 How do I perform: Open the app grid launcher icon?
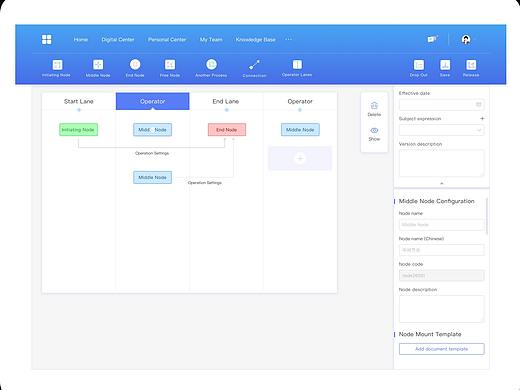point(47,39)
